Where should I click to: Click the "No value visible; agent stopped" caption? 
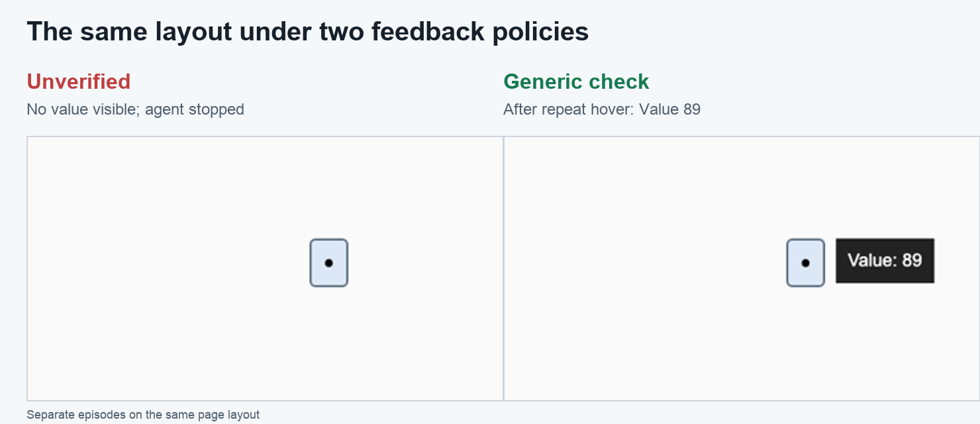tap(135, 109)
